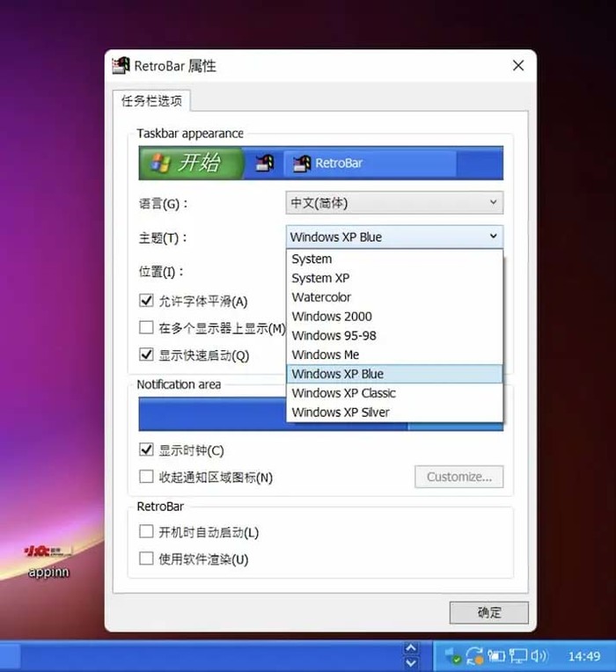Click the 确定 button
Viewport: 616px width, 672px height.
[488, 612]
